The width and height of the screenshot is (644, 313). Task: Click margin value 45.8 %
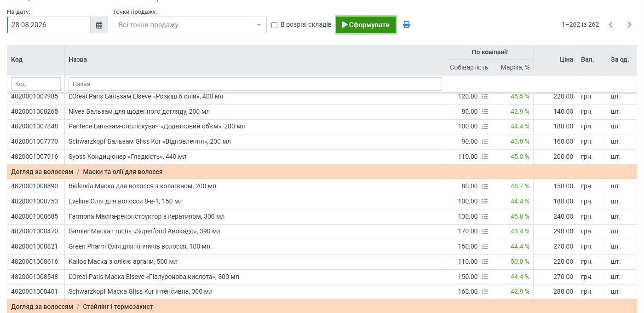pos(520,217)
